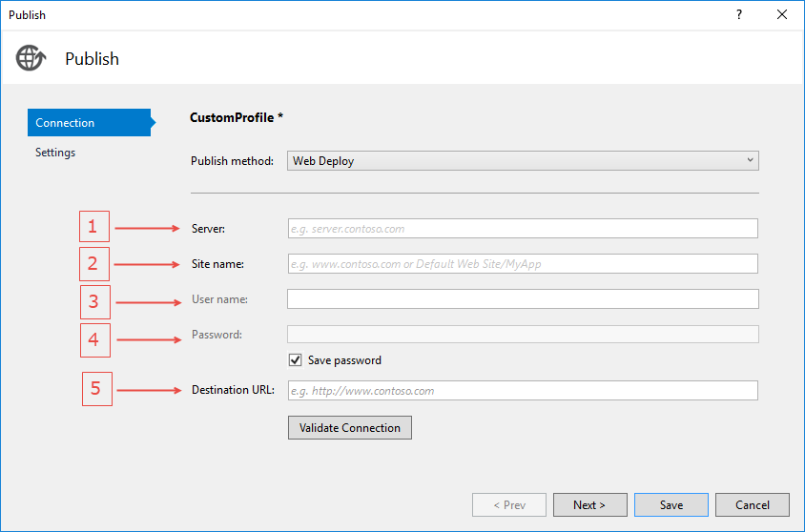Expand the Publish method dropdown
The width and height of the screenshot is (805, 532).
pyautogui.click(x=523, y=161)
